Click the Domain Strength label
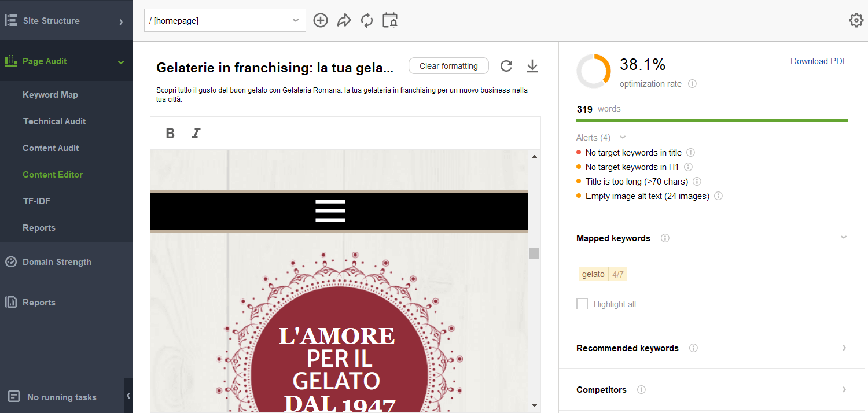 (x=57, y=262)
